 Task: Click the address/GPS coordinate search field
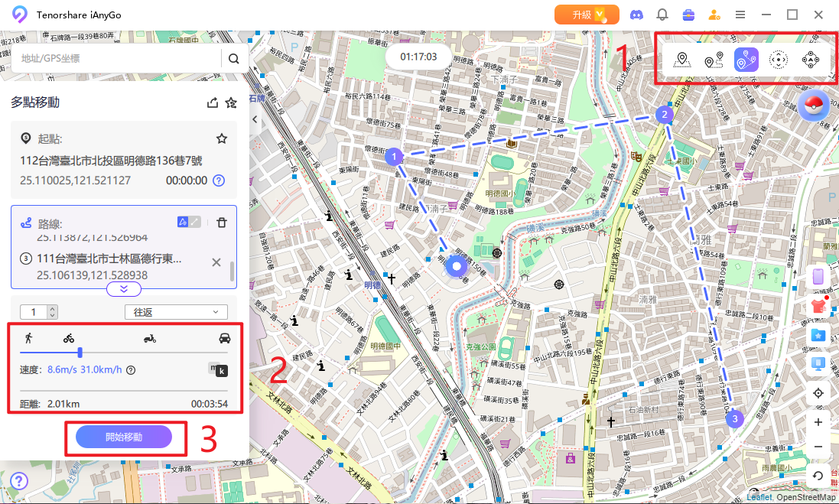tap(118, 58)
